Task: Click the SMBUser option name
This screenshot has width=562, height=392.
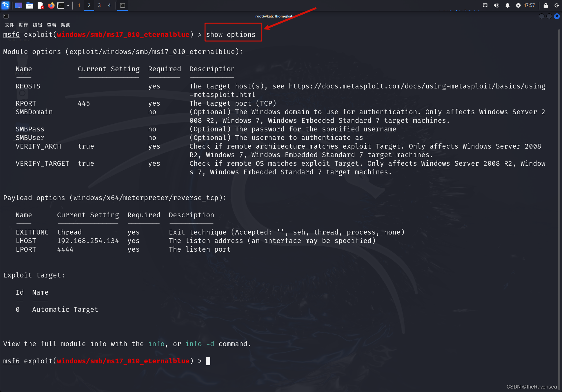Action: (x=30, y=138)
